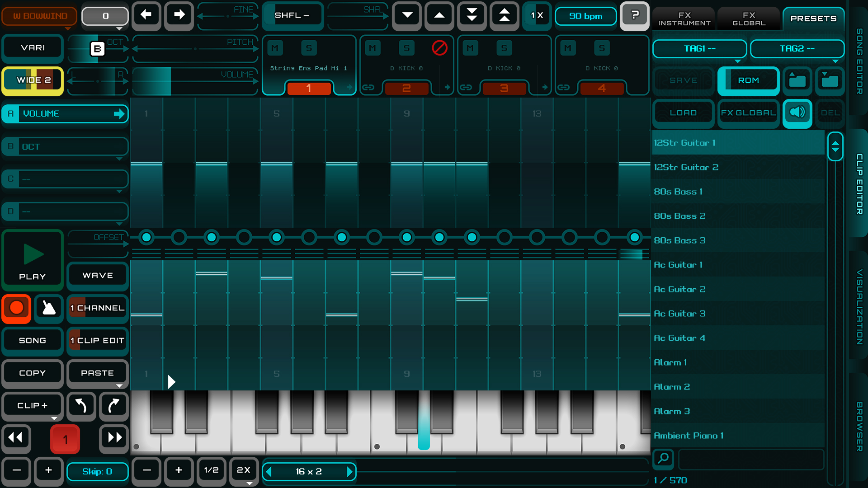Load the selected preset with LOAD
This screenshot has width=868, height=488.
pyautogui.click(x=683, y=113)
